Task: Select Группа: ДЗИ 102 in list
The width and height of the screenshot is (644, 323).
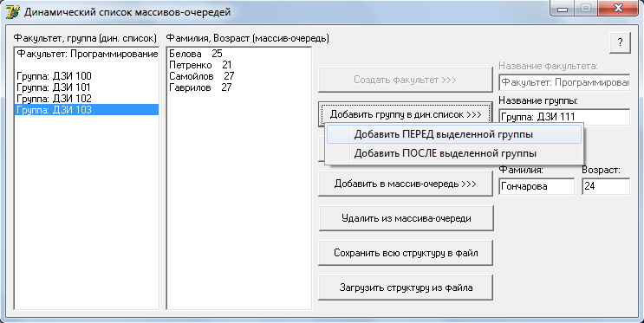Action: [87, 99]
